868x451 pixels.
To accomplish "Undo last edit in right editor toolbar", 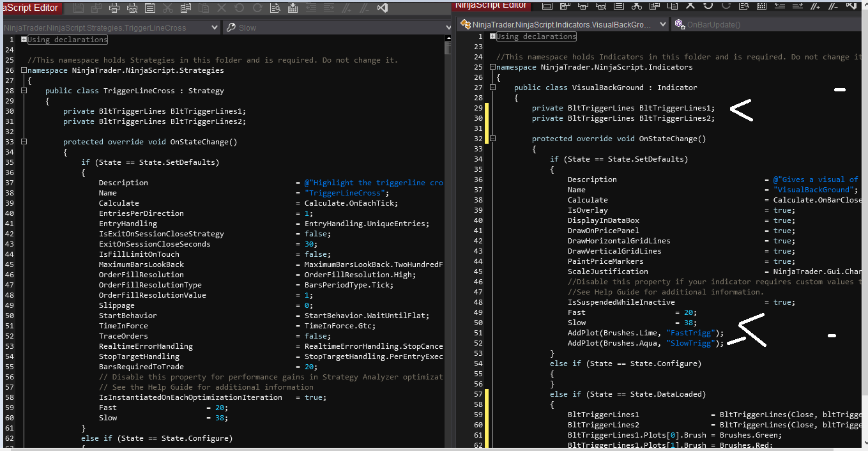I will coord(708,5).
